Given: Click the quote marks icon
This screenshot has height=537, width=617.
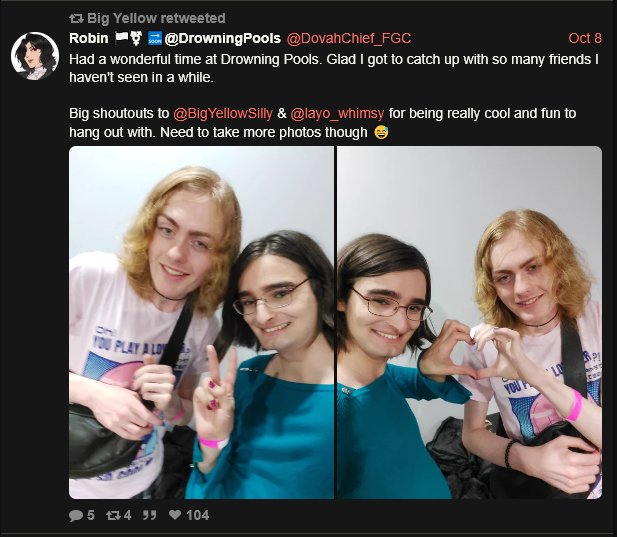Looking at the screenshot, I should [150, 515].
